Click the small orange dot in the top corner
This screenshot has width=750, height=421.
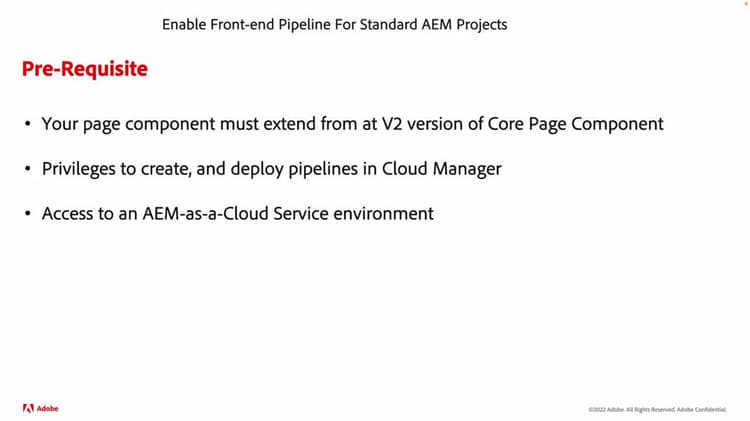tap(746, 3)
